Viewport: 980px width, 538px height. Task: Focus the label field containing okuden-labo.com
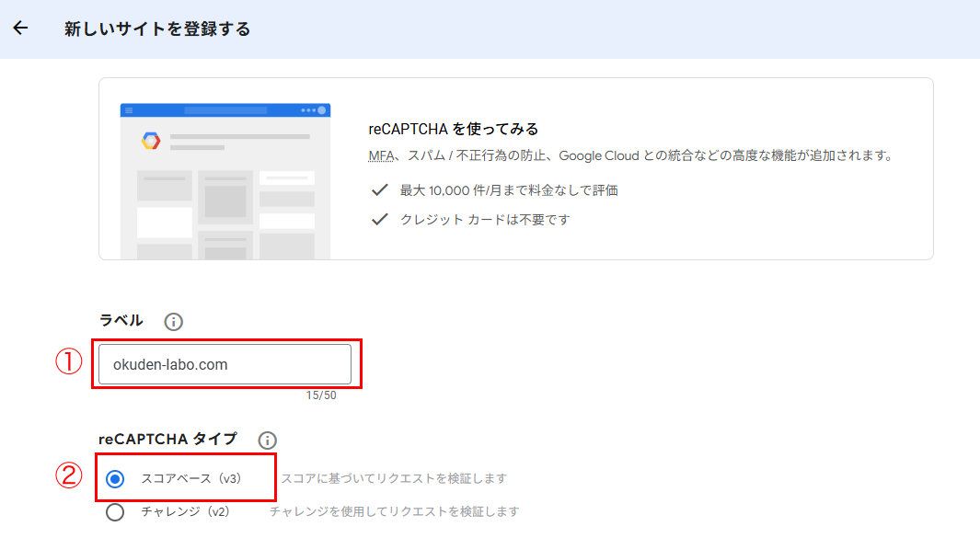coord(225,364)
